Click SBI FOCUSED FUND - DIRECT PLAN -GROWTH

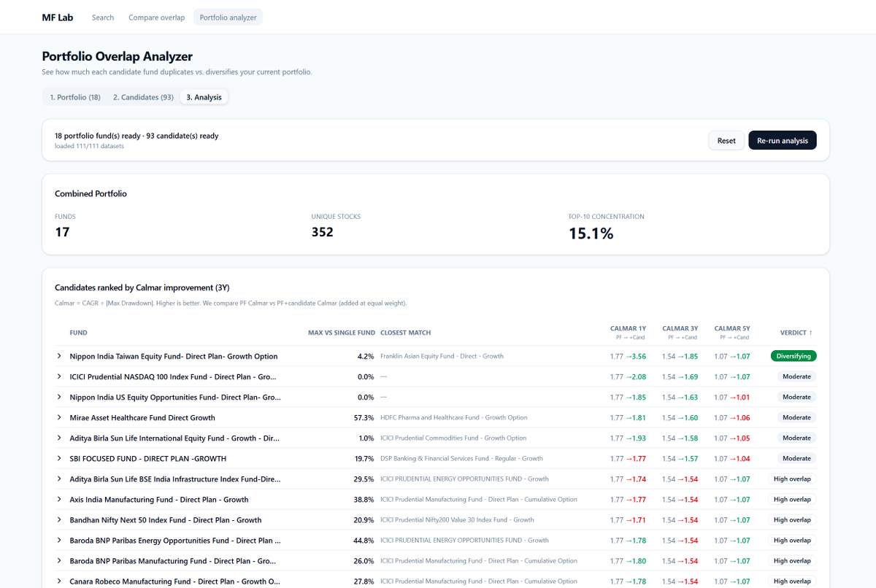(x=148, y=458)
